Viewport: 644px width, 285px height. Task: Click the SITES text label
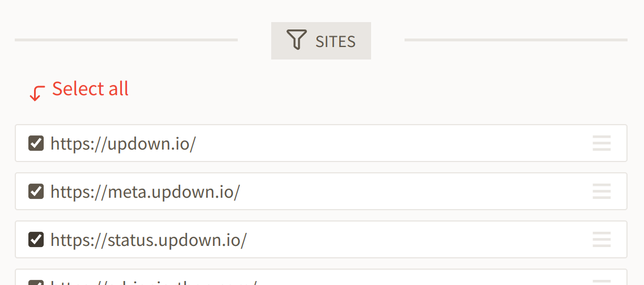[336, 41]
